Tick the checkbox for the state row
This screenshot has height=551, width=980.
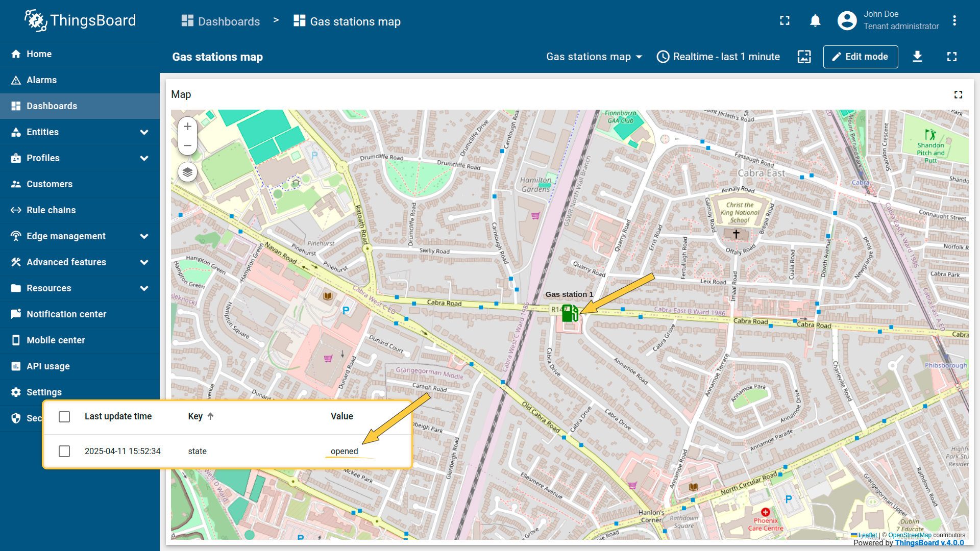tap(64, 452)
